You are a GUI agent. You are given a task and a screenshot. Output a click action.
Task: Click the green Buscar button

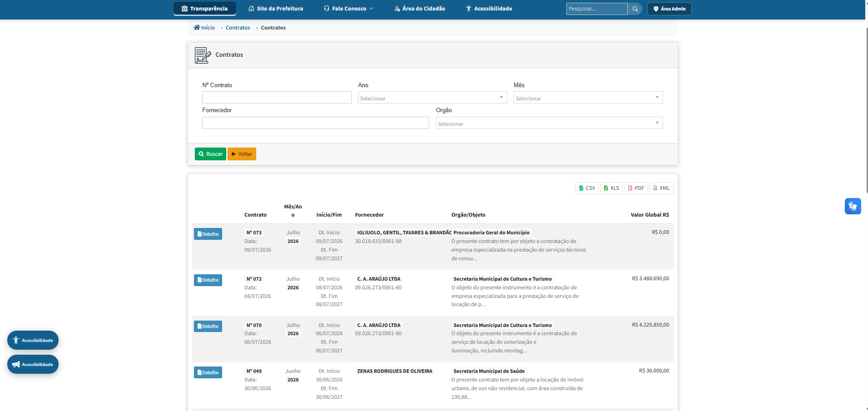point(210,154)
